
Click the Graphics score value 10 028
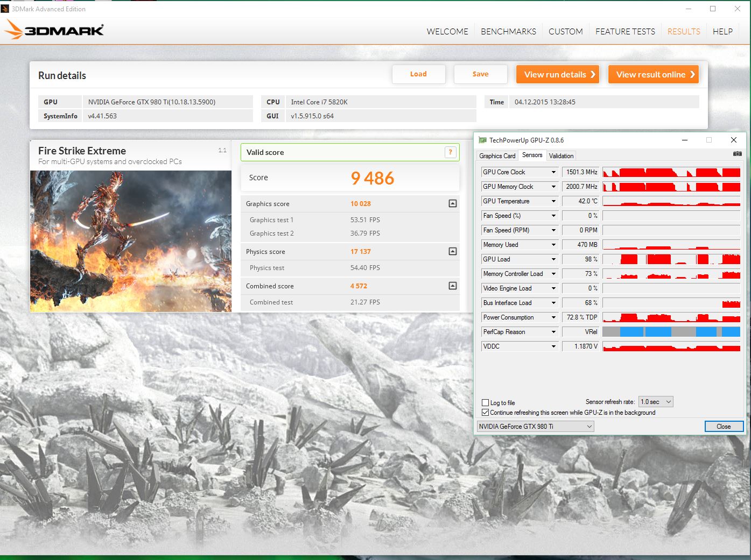pyautogui.click(x=361, y=204)
